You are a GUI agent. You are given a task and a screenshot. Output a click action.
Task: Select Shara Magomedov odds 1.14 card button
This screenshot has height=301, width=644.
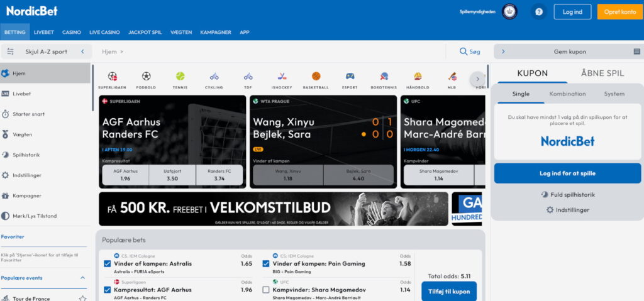[x=438, y=175]
